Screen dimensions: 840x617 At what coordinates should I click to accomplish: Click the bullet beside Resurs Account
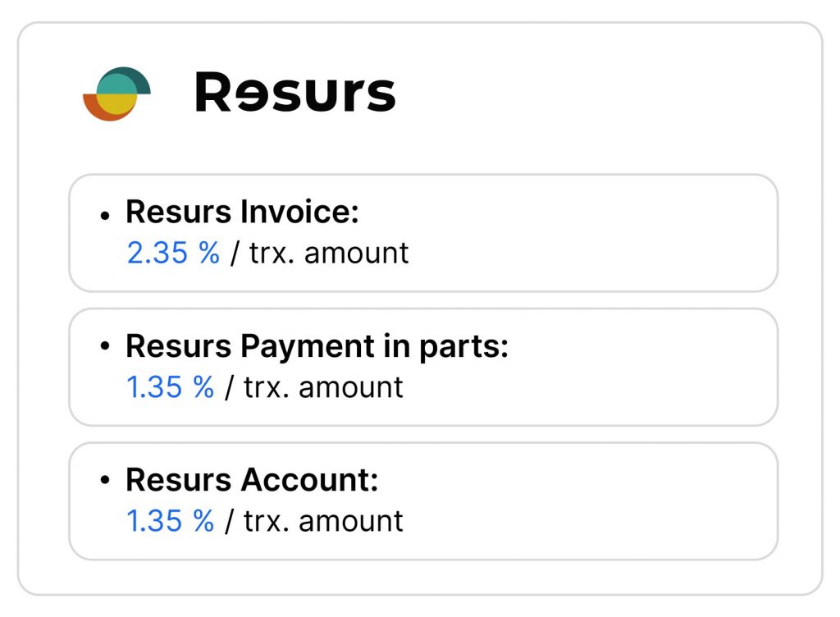[105, 482]
